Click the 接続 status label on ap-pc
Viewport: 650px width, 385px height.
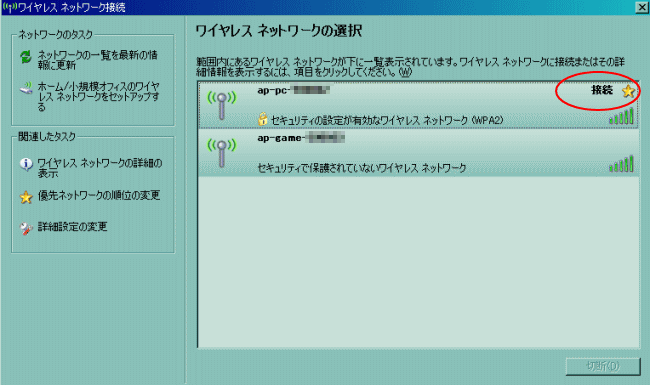tap(602, 90)
